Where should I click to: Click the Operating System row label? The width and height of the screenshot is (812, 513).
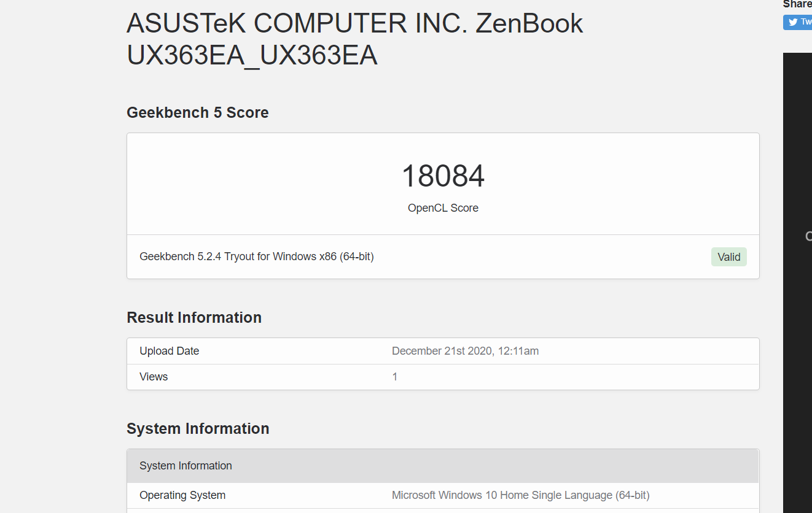[182, 495]
